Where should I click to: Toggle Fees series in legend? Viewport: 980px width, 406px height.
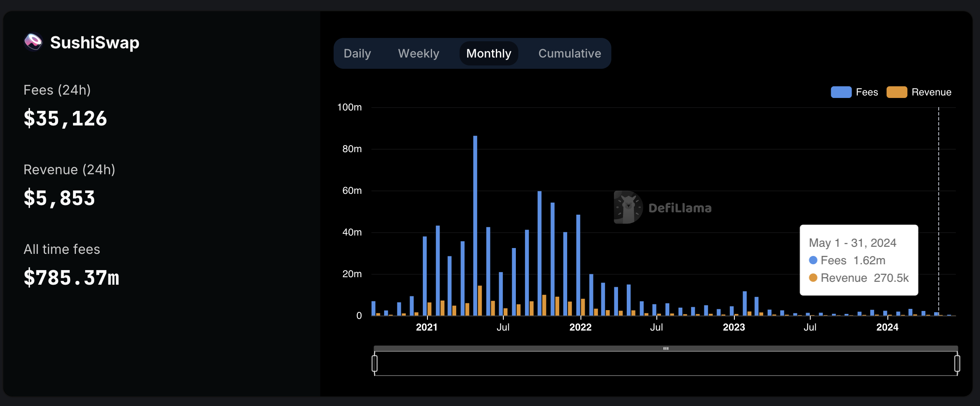pyautogui.click(x=867, y=92)
